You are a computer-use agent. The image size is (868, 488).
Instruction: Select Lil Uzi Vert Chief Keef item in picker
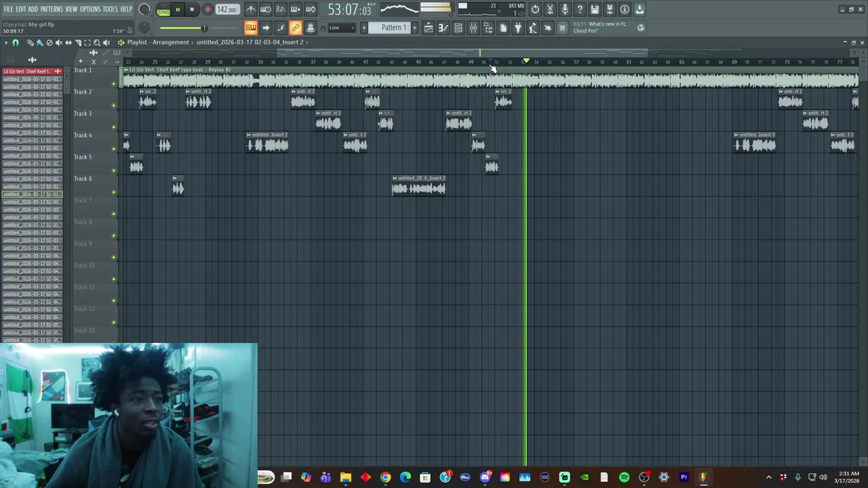[x=31, y=71]
